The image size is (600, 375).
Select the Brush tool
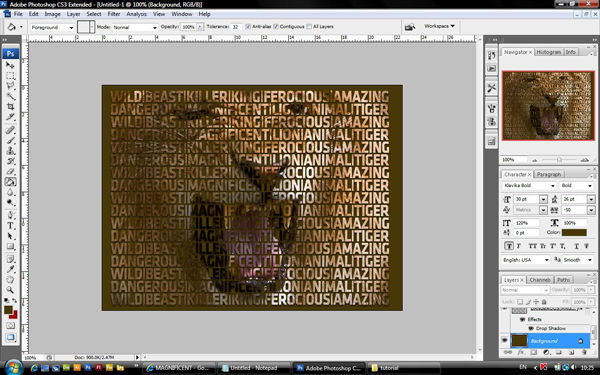(10, 140)
